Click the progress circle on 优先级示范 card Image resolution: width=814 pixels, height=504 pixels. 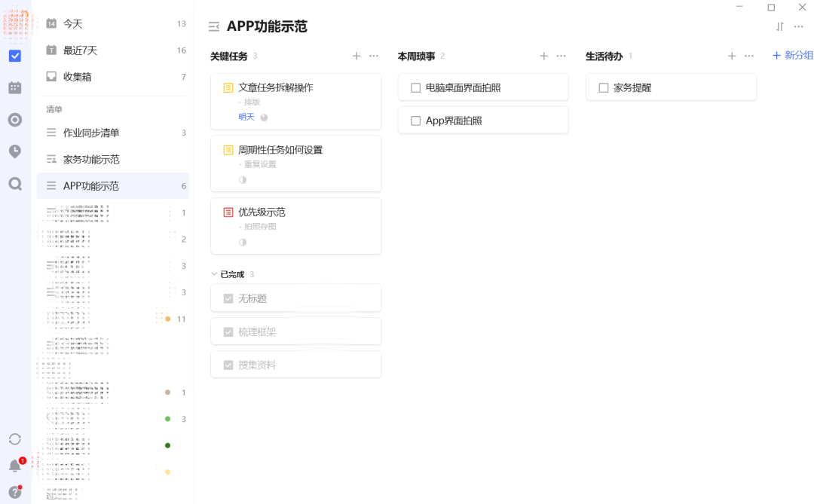(x=243, y=242)
